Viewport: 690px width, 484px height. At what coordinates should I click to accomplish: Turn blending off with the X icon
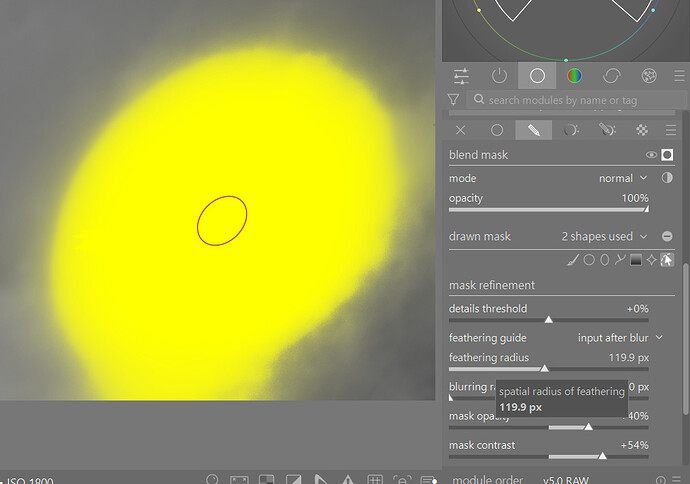click(x=460, y=130)
